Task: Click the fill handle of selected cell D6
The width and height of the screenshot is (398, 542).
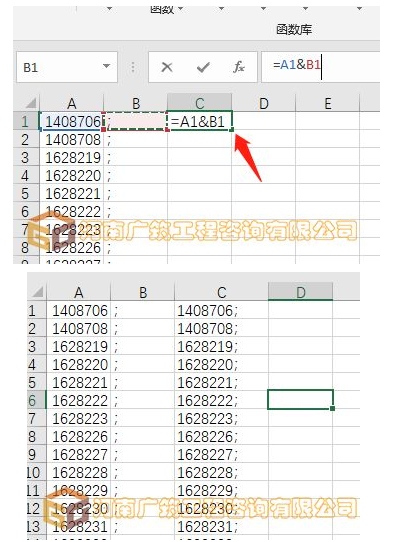Action: [332, 409]
